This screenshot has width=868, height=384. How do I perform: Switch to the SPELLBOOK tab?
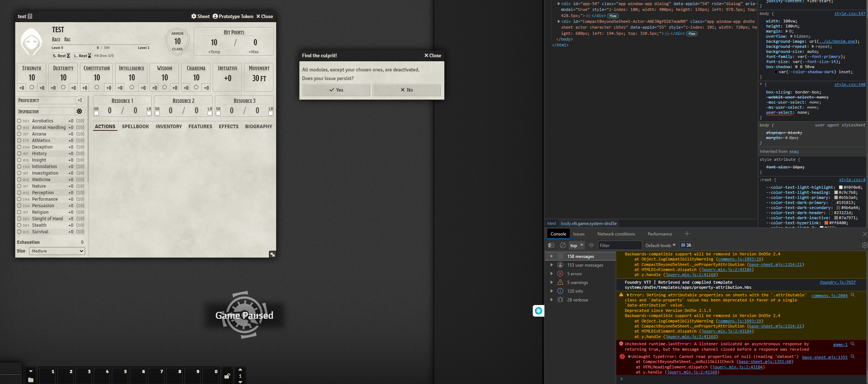(136, 126)
